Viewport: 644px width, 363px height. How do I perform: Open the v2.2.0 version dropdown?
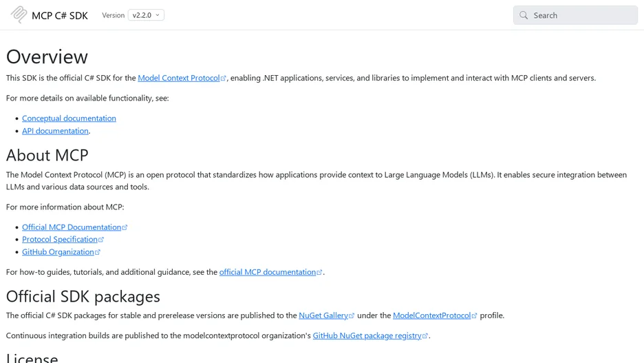pos(146,15)
